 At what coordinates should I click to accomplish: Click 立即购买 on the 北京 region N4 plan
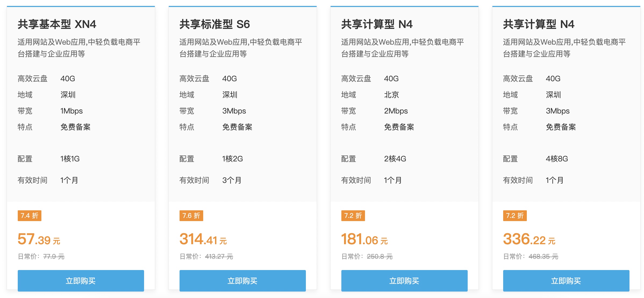tap(404, 281)
